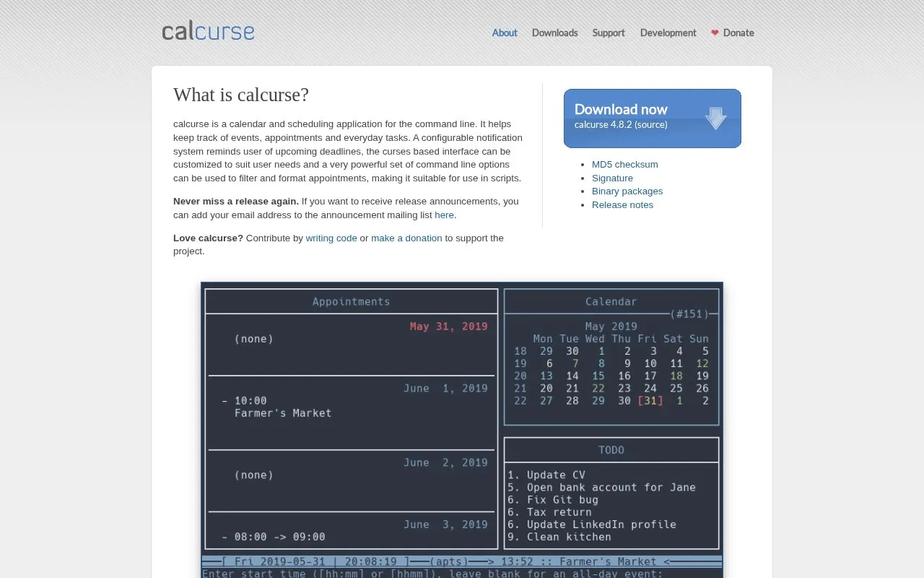View Binary packages
The height and width of the screenshot is (578, 924).
627,191
